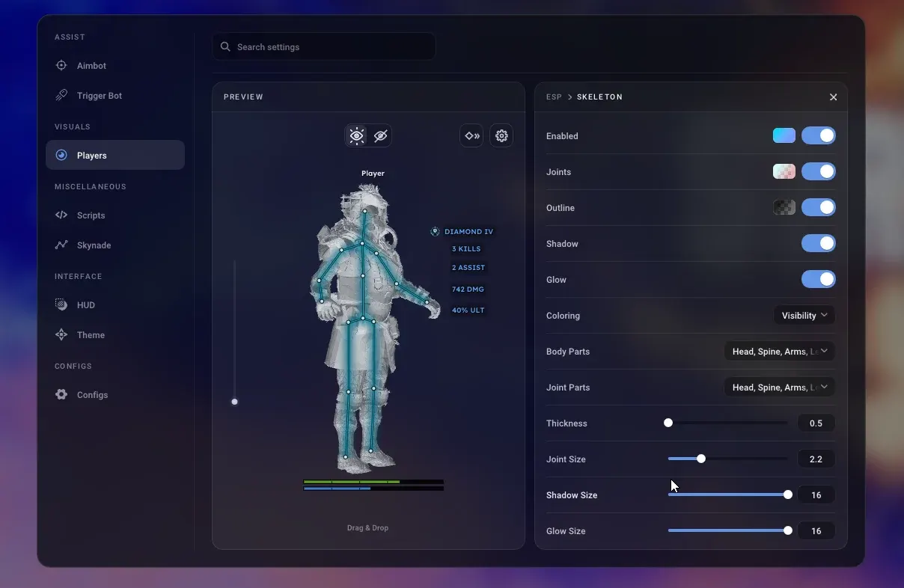Click the Scripts code icon
Image resolution: width=904 pixels, height=588 pixels.
61,215
